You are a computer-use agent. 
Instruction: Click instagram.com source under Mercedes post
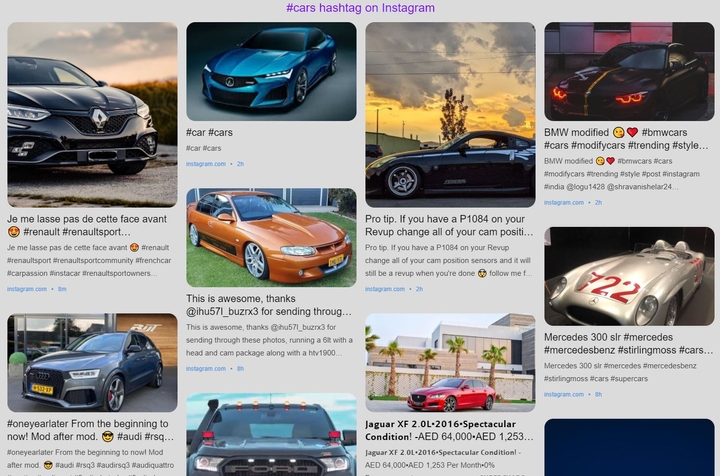564,394
